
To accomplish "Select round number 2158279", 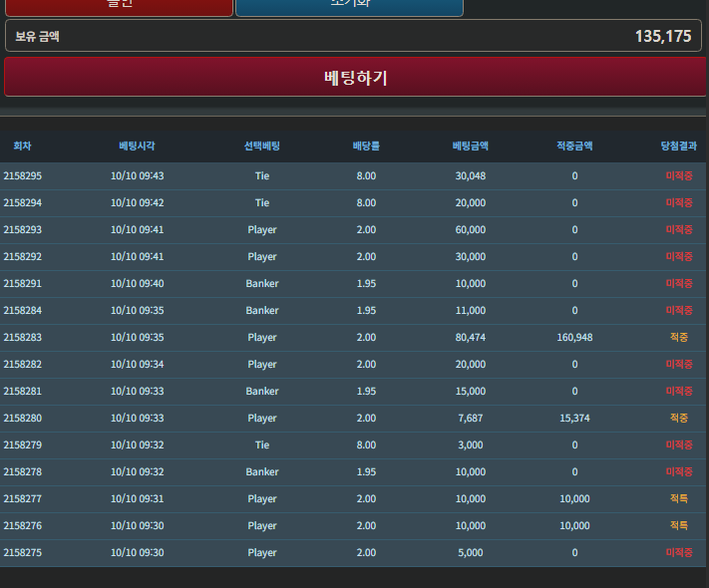I will [23, 444].
